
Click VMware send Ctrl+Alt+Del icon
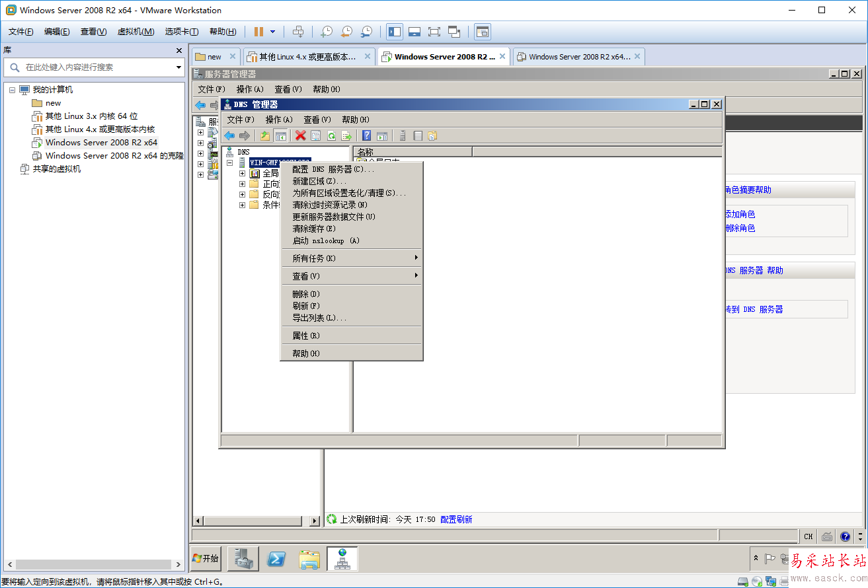tap(298, 31)
